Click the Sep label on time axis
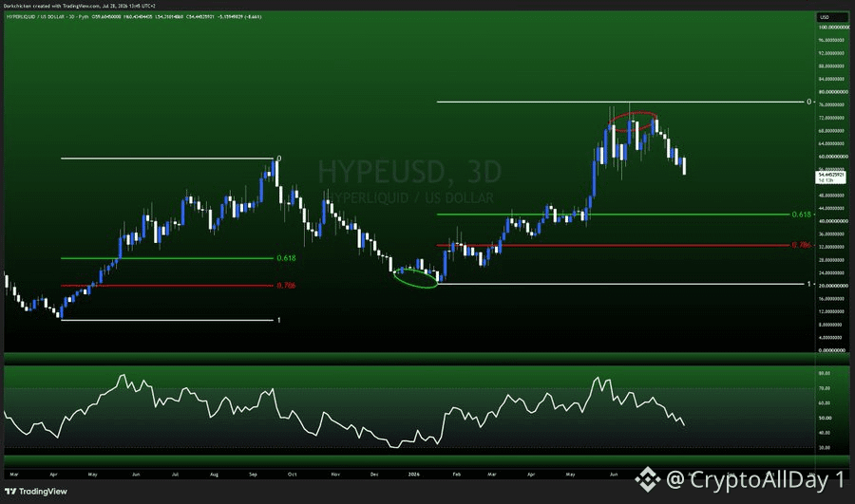The height and width of the screenshot is (504, 855). tap(253, 475)
